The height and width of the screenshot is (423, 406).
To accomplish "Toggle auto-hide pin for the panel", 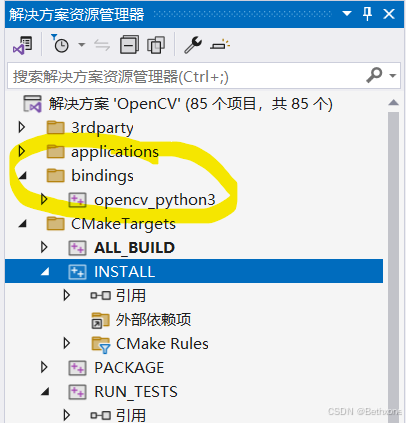I will (367, 14).
